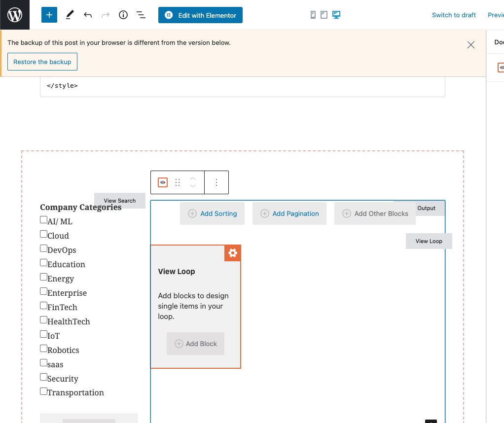504x423 pixels.
Task: Check the FinTech category checkbox
Action: [x=44, y=305]
